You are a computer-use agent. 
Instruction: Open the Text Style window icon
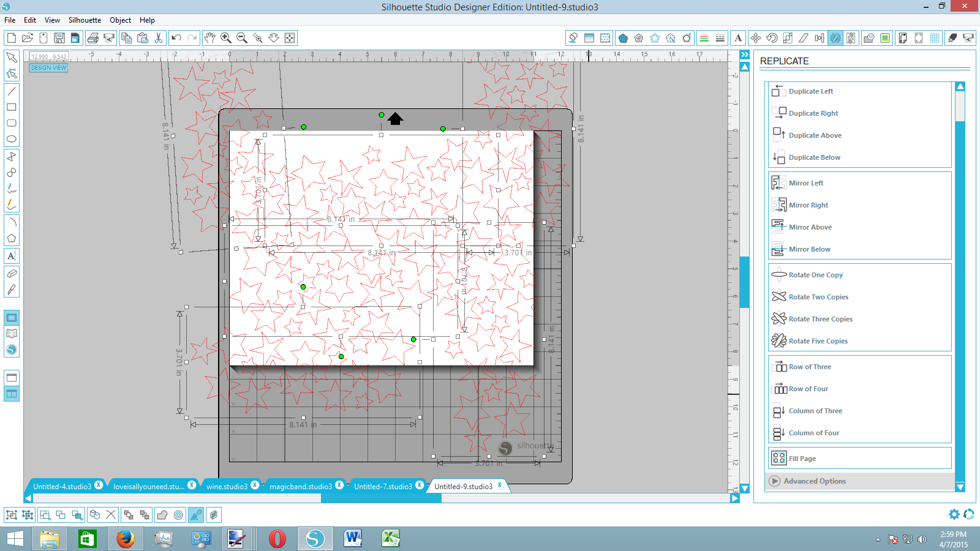click(738, 38)
